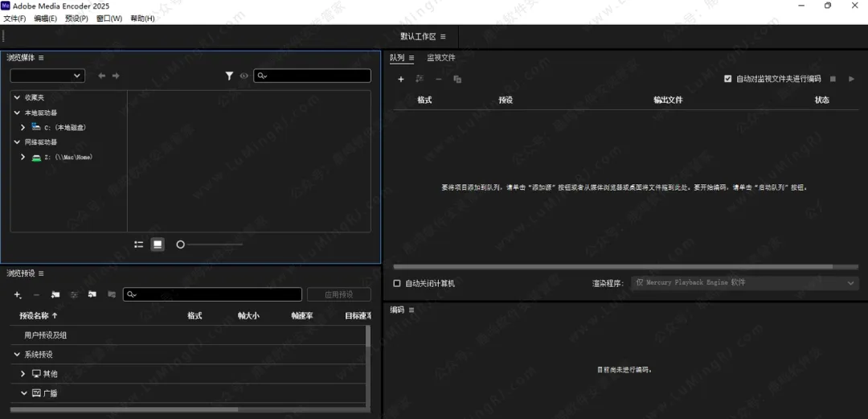Switch media browser to list view

(139, 244)
